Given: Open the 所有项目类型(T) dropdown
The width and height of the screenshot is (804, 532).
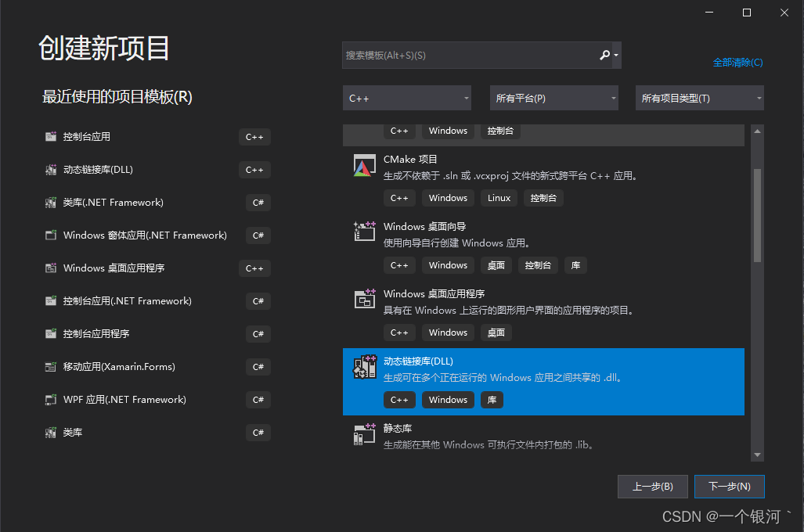Looking at the screenshot, I should coord(699,98).
